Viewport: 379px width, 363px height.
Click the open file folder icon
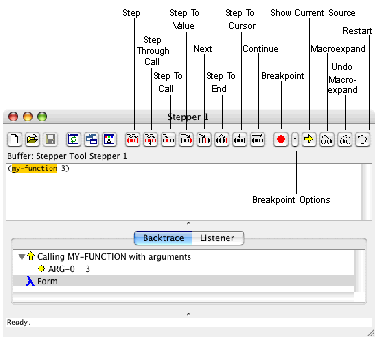point(32,139)
